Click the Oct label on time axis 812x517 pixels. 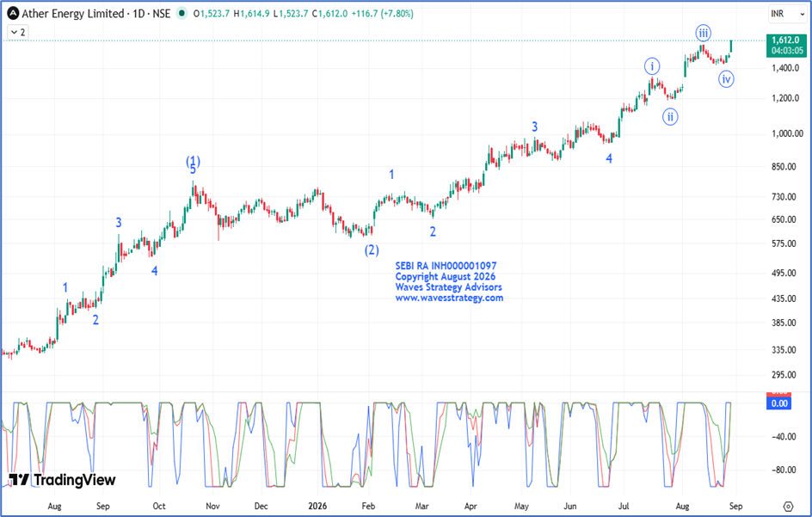(x=159, y=506)
